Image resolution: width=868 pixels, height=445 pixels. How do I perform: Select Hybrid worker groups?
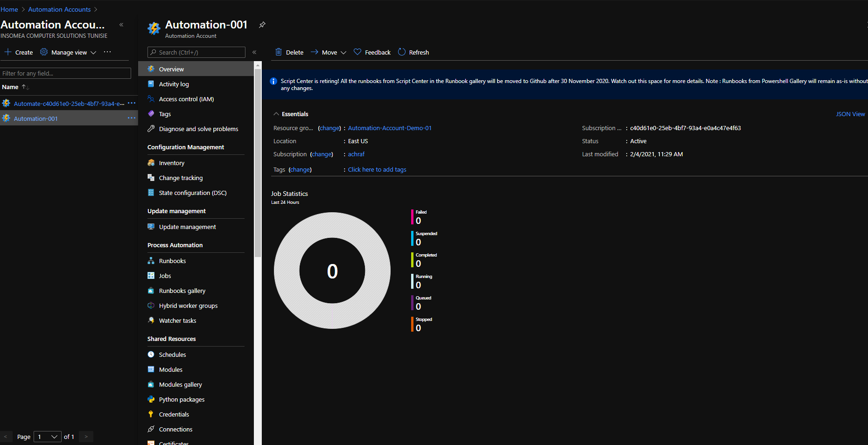(x=188, y=306)
